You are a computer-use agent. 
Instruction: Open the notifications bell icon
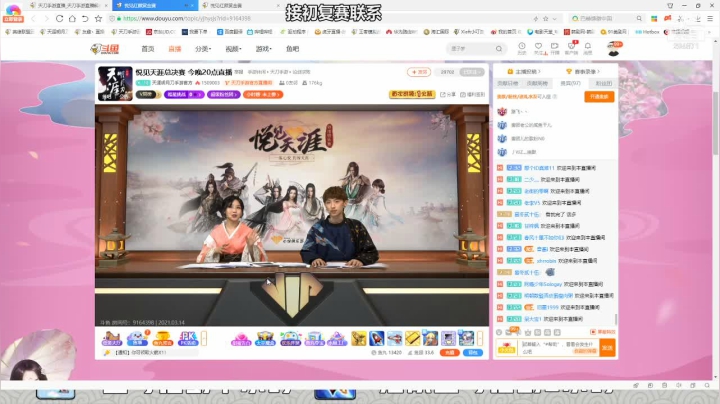point(588,48)
